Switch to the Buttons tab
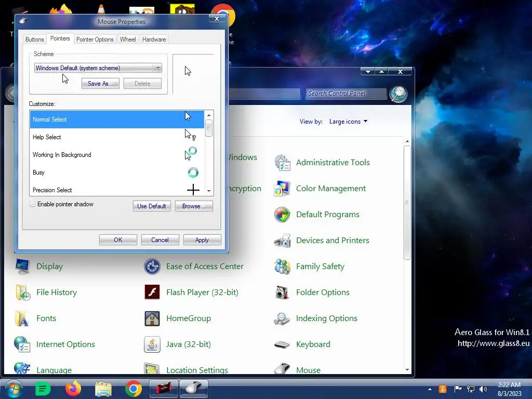Viewport: 532px width, 399px height. point(35,39)
